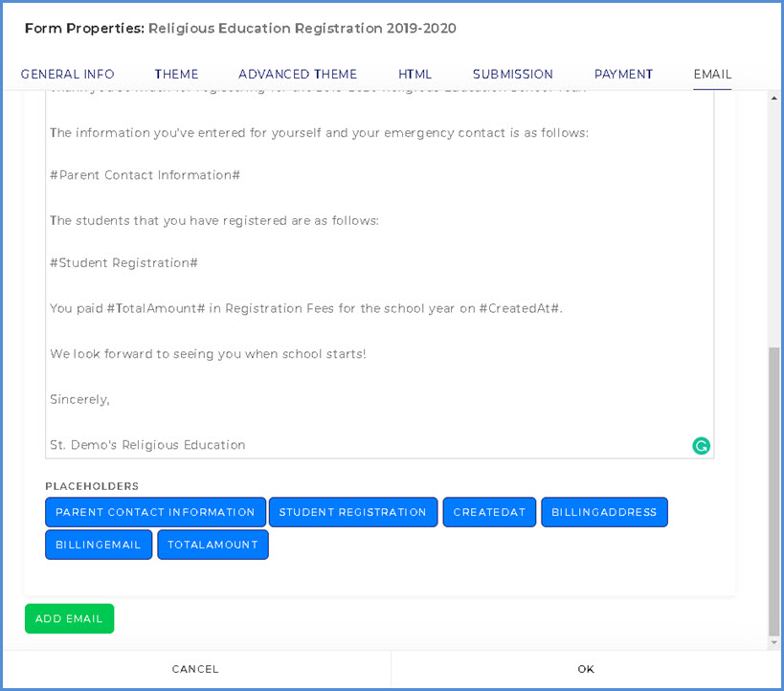Add the CreatedAt placeholder

tap(489, 512)
